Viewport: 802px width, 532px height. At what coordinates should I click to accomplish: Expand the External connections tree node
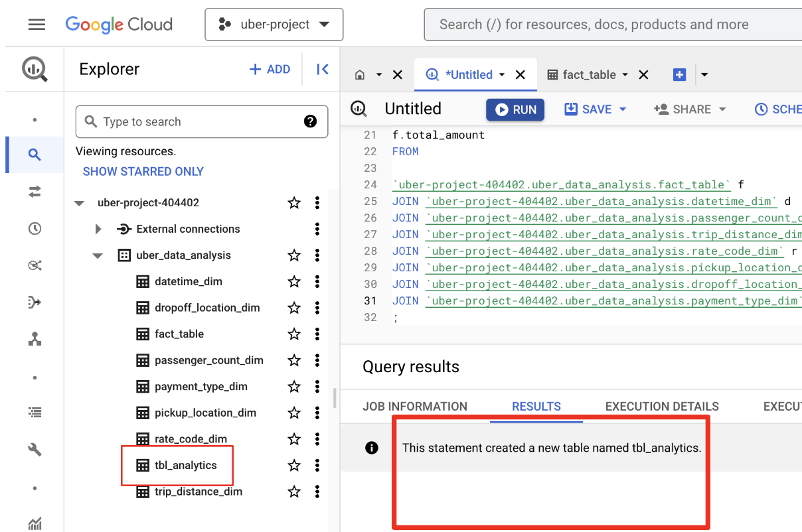98,229
